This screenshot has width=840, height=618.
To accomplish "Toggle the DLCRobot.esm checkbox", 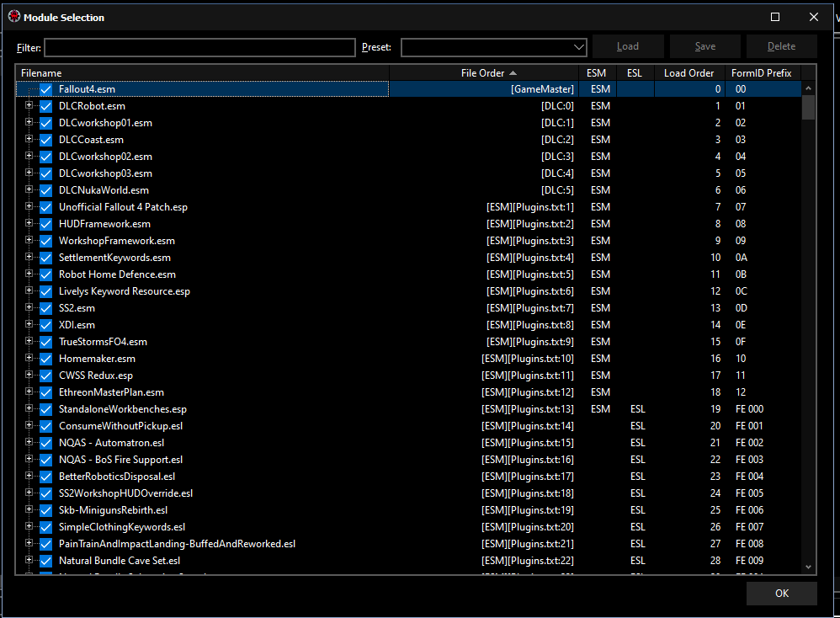I will pyautogui.click(x=46, y=106).
